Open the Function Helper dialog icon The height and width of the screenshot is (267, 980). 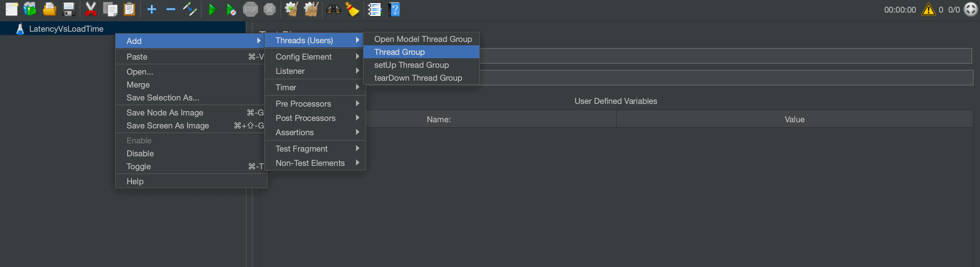374,9
